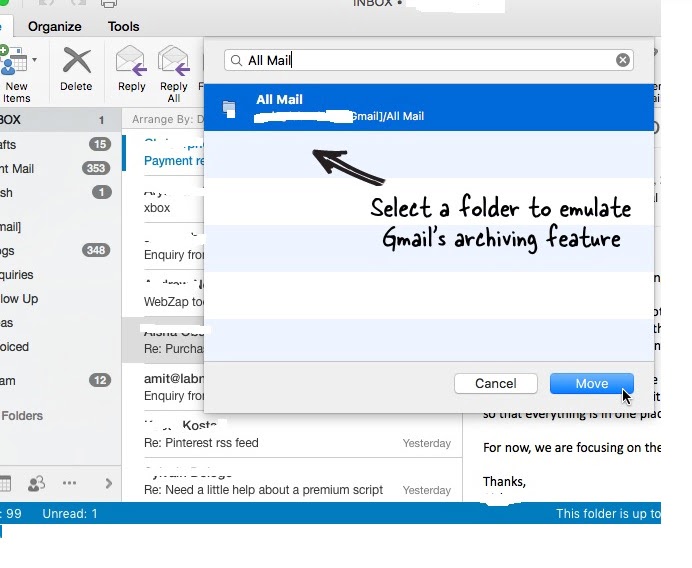Expand the navigation pane chevron
Viewport: 692px width, 568px height.
109,484
